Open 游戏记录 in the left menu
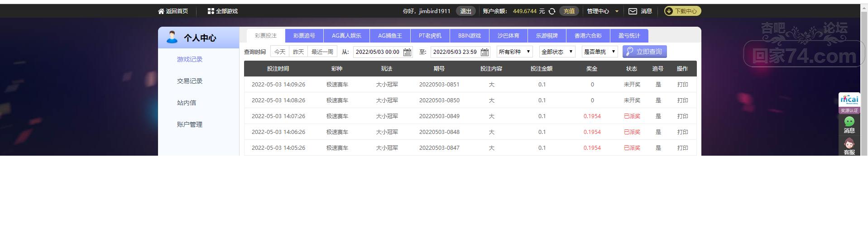868x248 pixels. pyautogui.click(x=190, y=59)
